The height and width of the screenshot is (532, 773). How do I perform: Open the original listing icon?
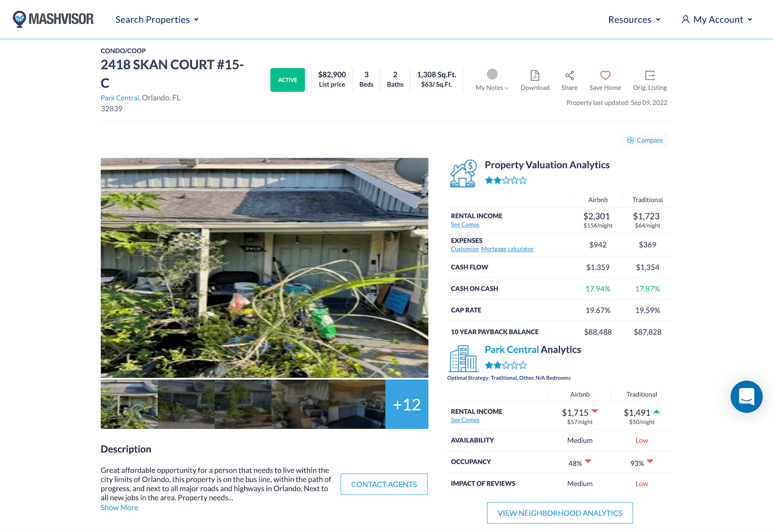click(x=650, y=75)
